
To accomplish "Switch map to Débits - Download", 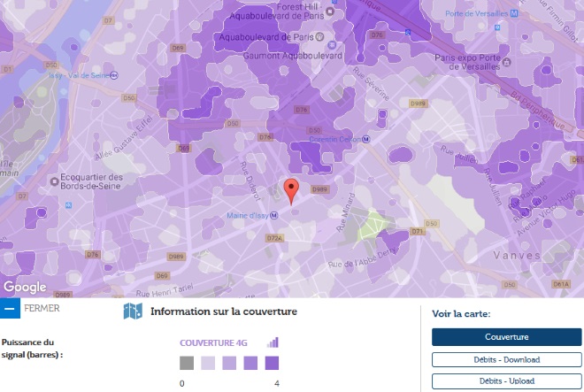I will [506, 359].
